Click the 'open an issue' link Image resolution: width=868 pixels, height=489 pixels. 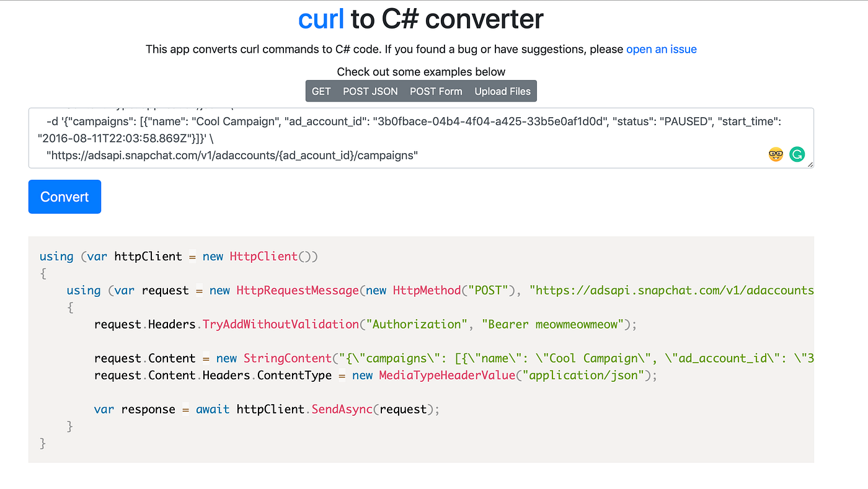tap(661, 49)
